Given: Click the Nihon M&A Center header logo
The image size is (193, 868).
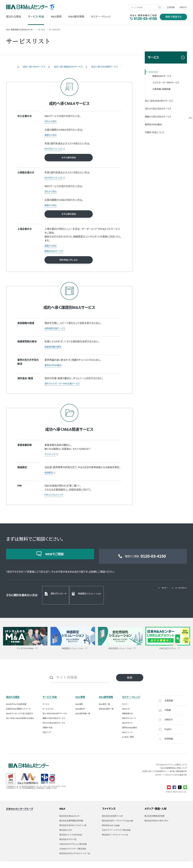Looking at the screenshot, I should (30, 7).
